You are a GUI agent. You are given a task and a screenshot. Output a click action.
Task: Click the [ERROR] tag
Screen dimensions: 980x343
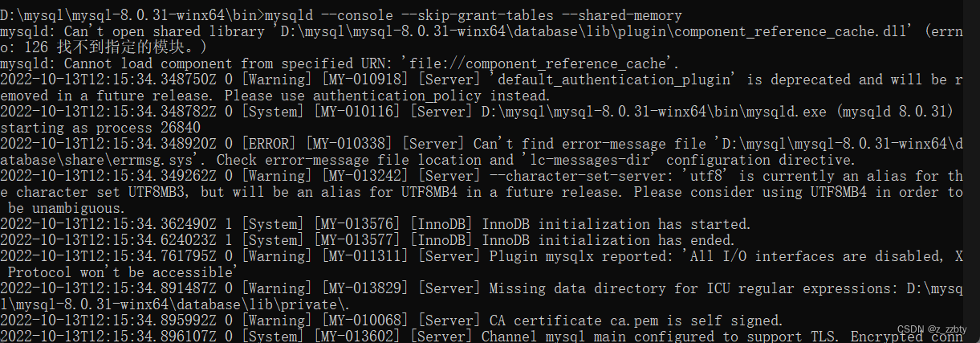pos(269,144)
